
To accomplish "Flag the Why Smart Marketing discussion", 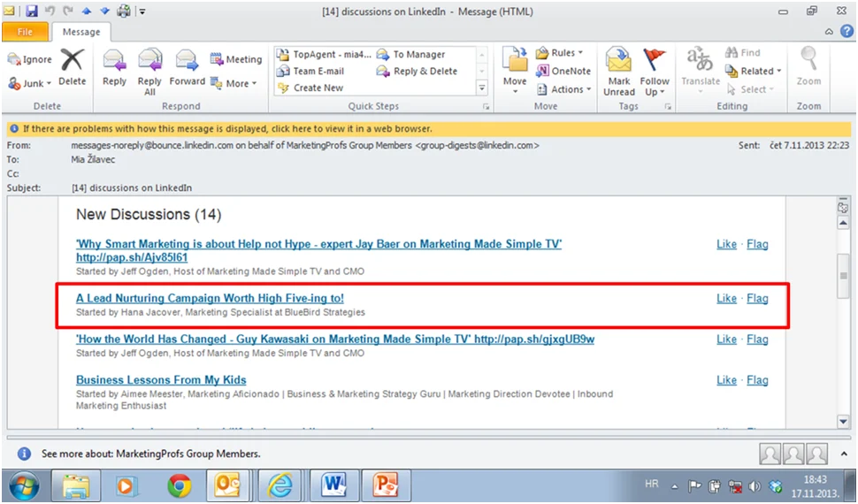I will click(757, 244).
